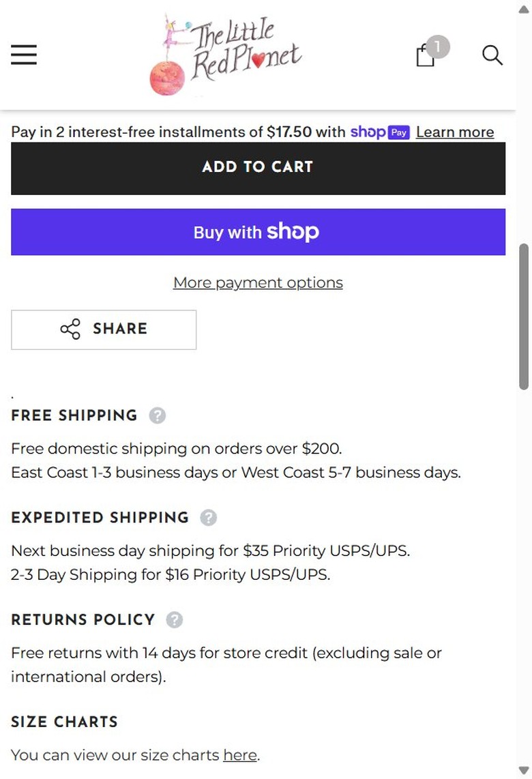Image resolution: width=532 pixels, height=779 pixels.
Task: Click the Size Charts heading
Action: point(65,722)
